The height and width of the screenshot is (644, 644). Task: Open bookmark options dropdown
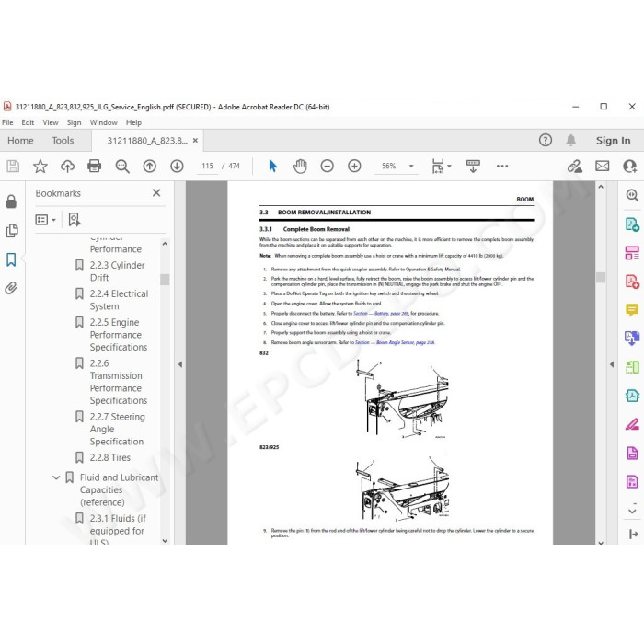pyautogui.click(x=45, y=220)
